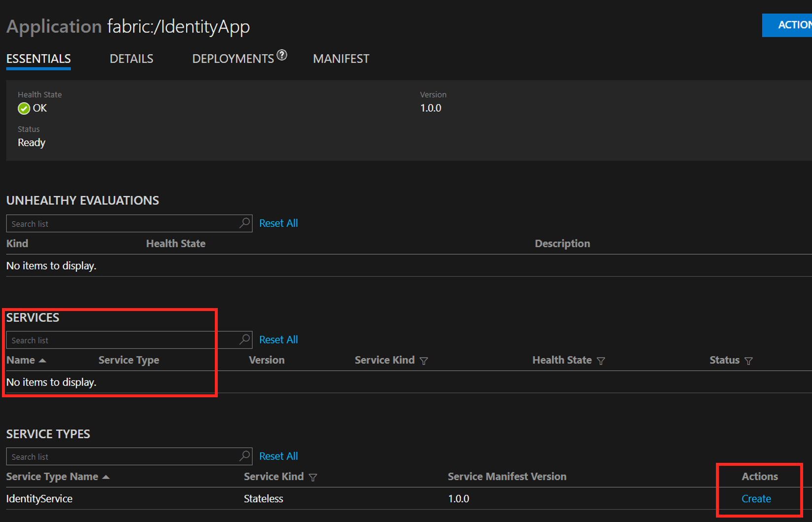Click Create for the IdentityService type
Screen dimensions: 812x522
pos(756,499)
